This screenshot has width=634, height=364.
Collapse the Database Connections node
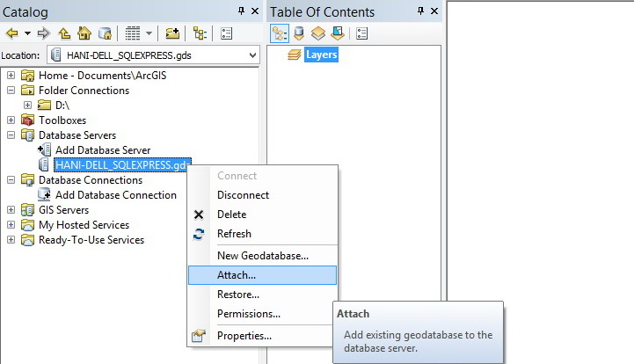(x=11, y=180)
